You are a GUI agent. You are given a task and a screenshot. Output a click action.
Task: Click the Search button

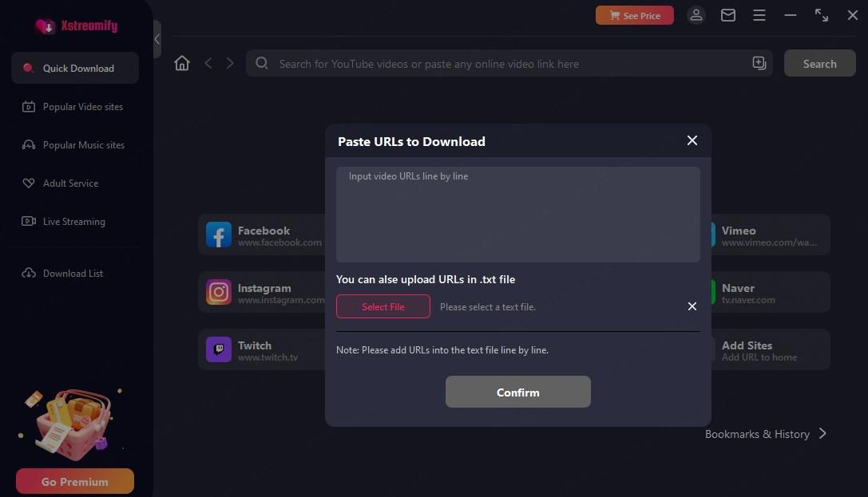[819, 64]
